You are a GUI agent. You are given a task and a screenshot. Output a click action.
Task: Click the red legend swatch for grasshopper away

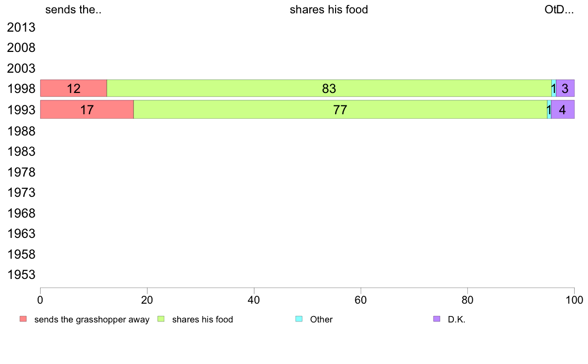23,319
